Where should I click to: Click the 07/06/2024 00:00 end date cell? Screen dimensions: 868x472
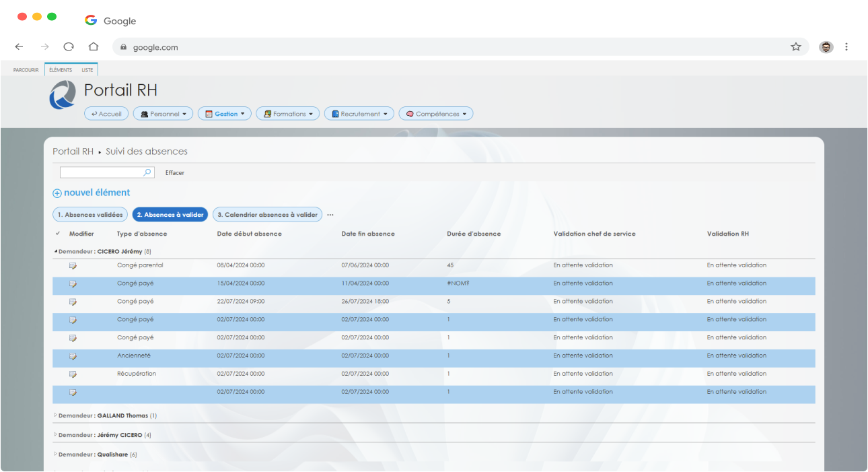pyautogui.click(x=365, y=265)
